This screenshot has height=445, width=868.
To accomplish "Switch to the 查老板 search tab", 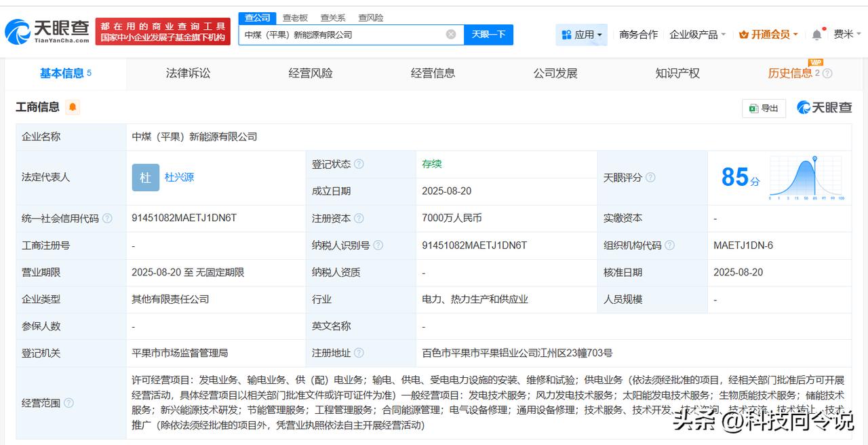I will click(x=295, y=18).
